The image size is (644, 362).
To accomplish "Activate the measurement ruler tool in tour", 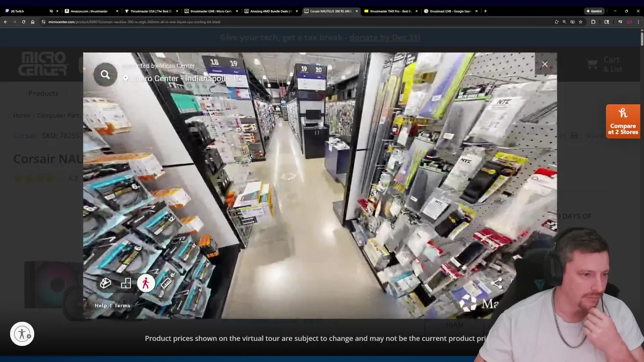I will coord(166,284).
